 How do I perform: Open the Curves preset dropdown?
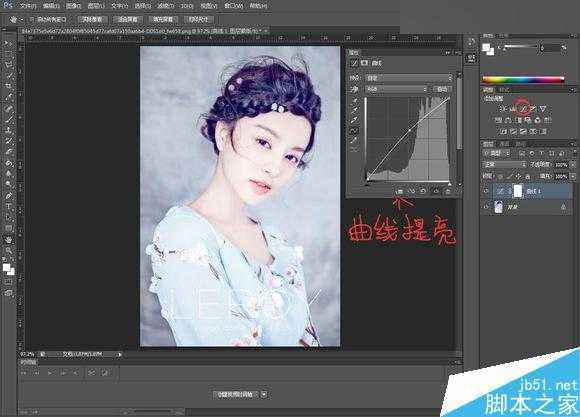409,78
